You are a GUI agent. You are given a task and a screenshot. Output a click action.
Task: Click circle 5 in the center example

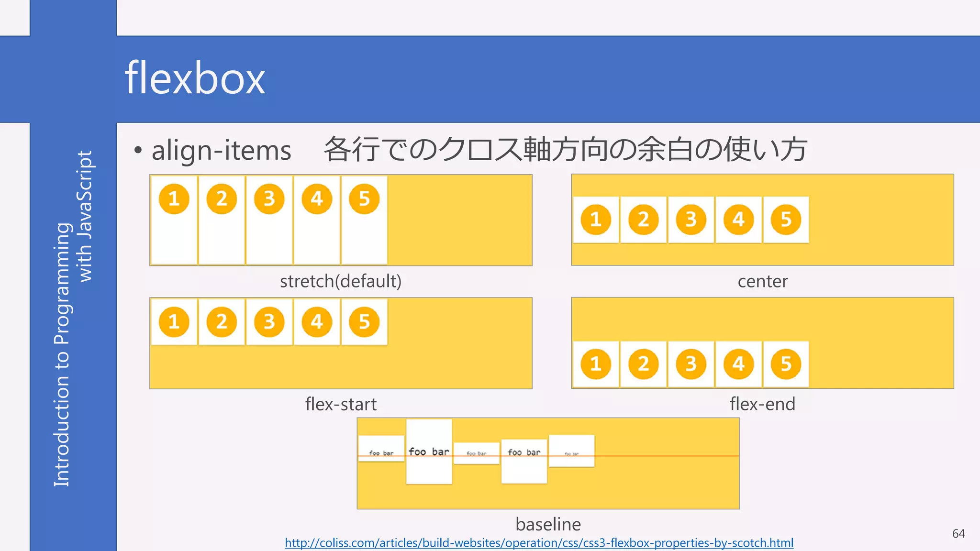click(786, 220)
